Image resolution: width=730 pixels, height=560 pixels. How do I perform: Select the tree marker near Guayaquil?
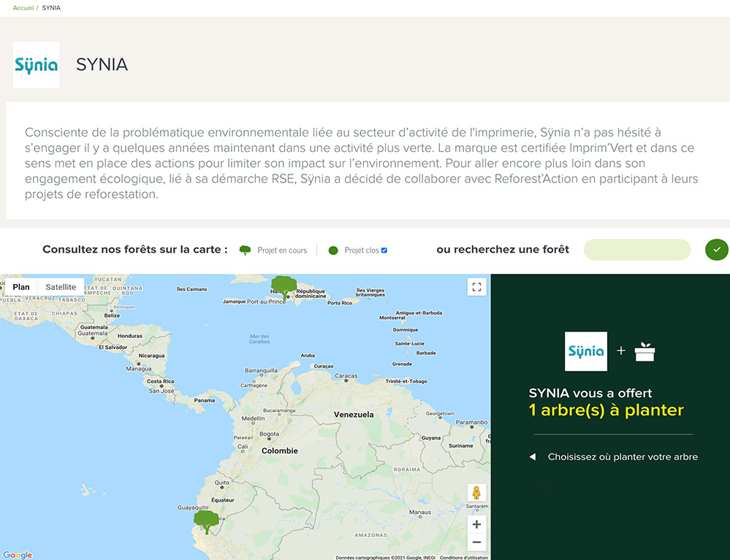(206, 522)
